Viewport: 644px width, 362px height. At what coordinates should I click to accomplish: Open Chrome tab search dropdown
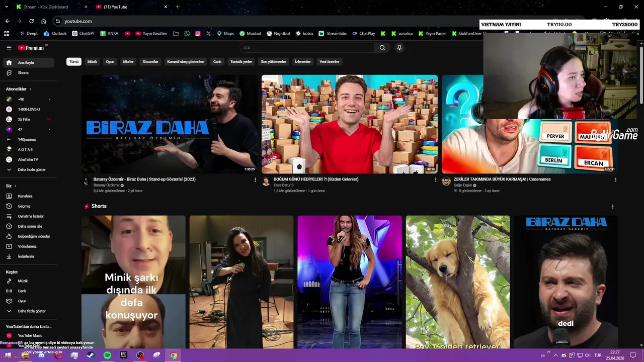tap(7, 7)
